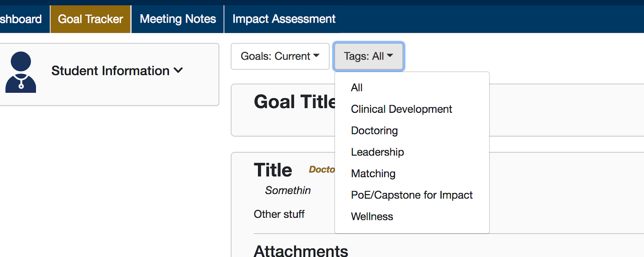Filter goals by Matching tag
The width and height of the screenshot is (644, 257).
(373, 174)
